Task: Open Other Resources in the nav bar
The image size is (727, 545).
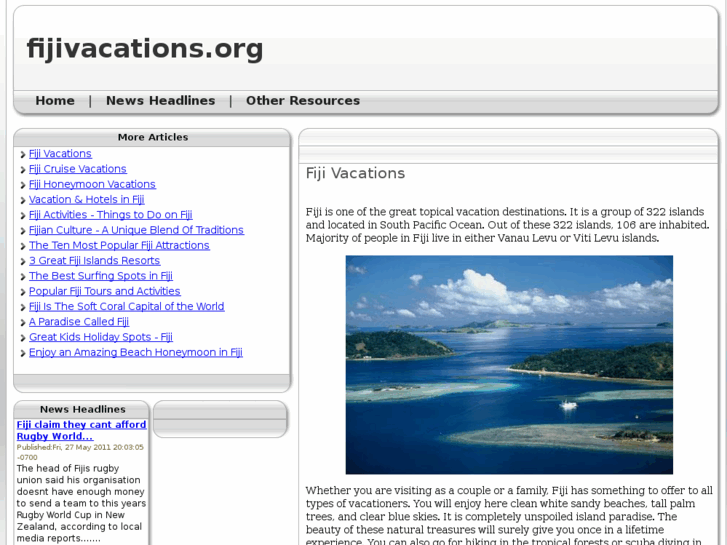Action: (303, 101)
